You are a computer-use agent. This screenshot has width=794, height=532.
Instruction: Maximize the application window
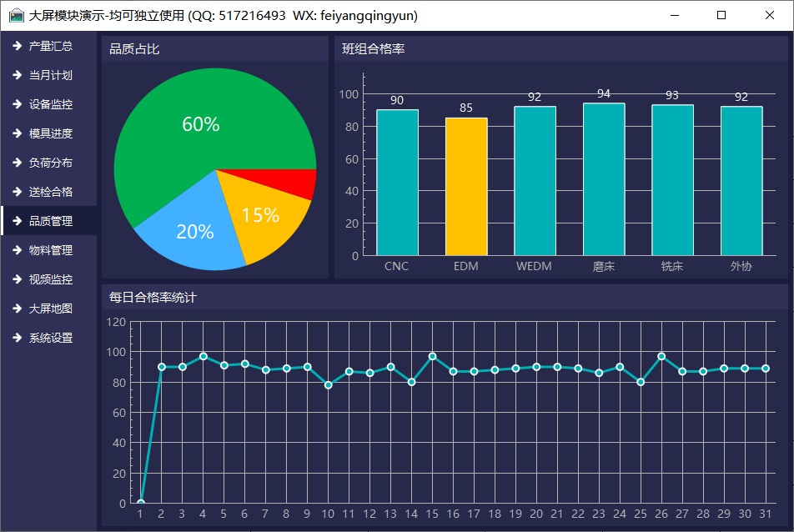coord(721,15)
